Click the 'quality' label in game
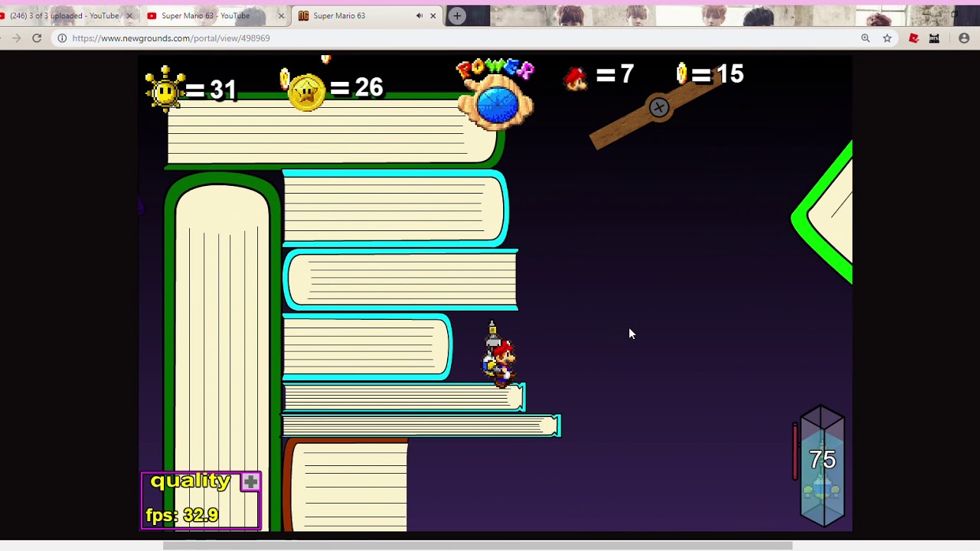 [190, 481]
